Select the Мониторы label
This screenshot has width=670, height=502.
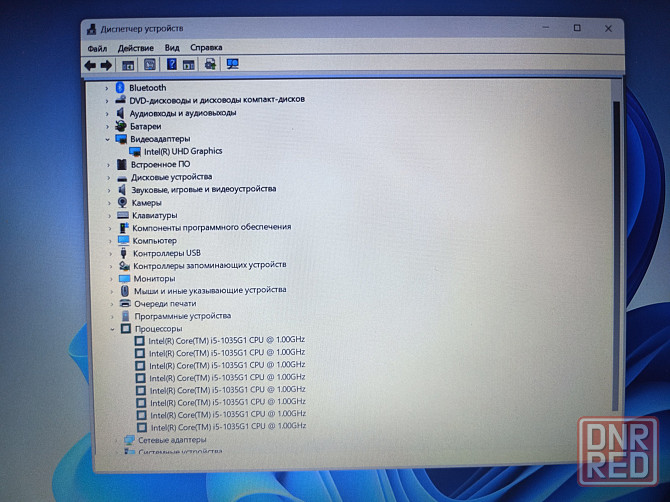[x=154, y=279]
